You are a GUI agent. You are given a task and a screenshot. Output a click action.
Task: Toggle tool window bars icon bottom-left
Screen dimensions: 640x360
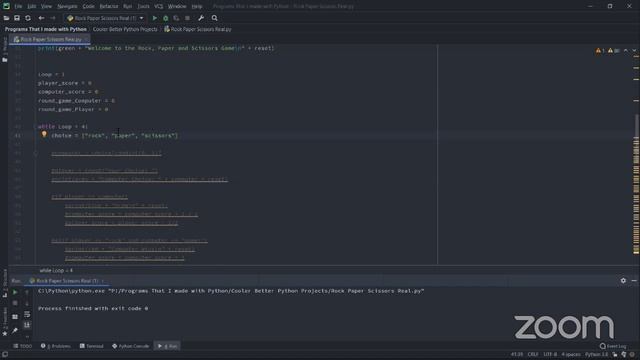point(4,355)
